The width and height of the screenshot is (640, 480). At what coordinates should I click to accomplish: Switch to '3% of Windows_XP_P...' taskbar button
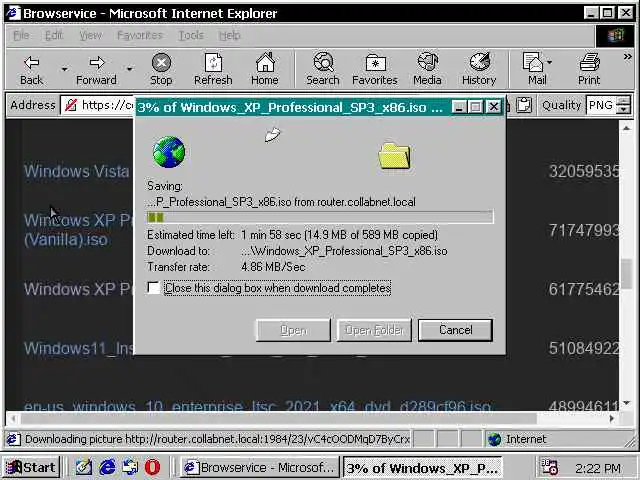coord(422,468)
